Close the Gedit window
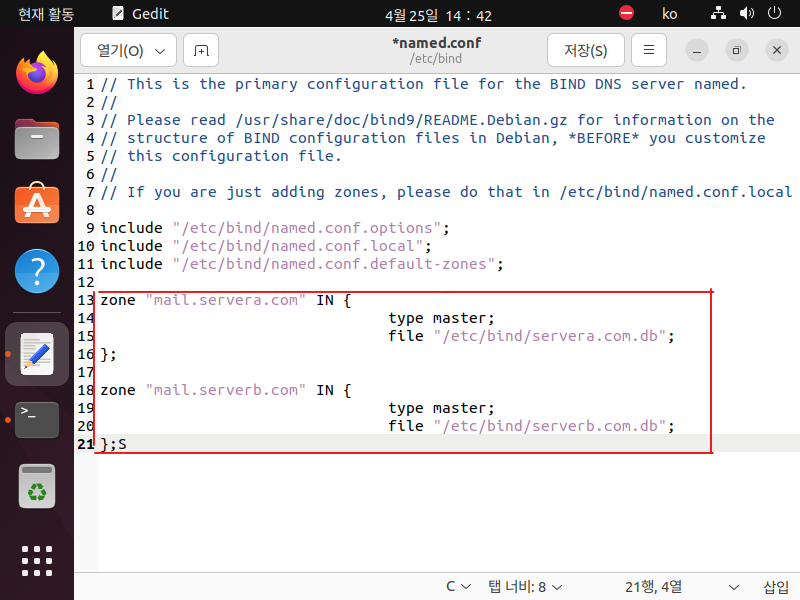 point(777,50)
